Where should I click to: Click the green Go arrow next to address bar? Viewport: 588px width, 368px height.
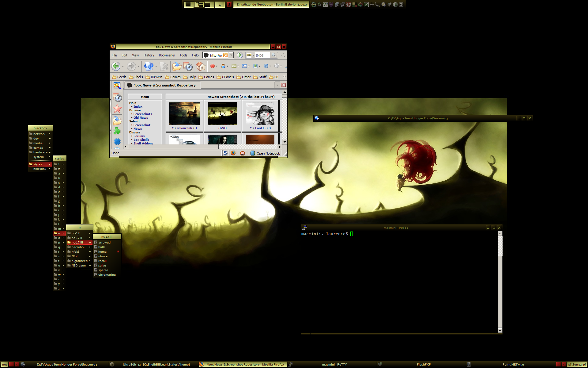click(240, 55)
